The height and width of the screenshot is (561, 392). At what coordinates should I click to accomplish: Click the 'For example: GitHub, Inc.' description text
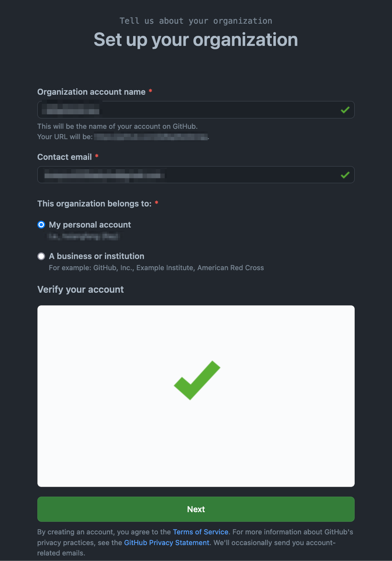tap(156, 268)
